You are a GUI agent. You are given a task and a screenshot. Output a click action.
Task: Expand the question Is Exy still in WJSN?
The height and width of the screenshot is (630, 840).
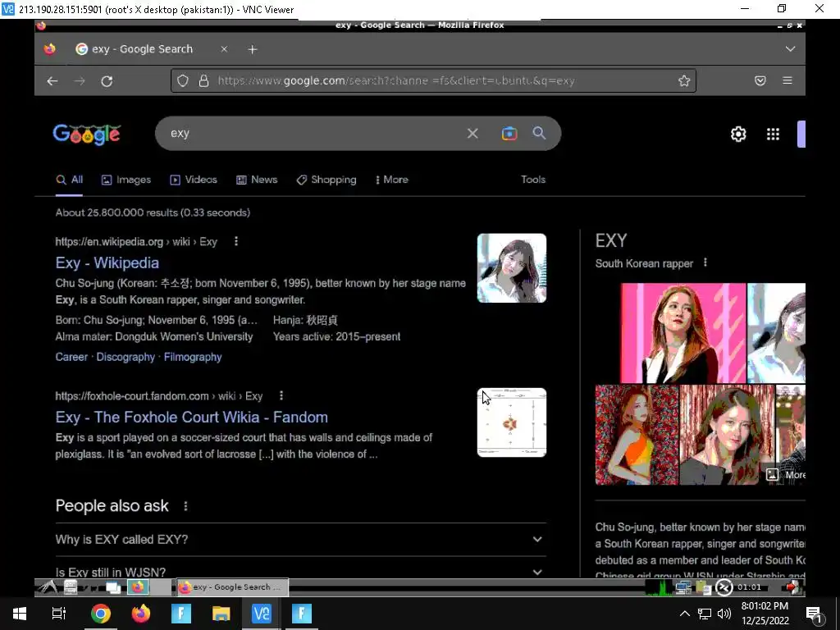tap(300, 570)
